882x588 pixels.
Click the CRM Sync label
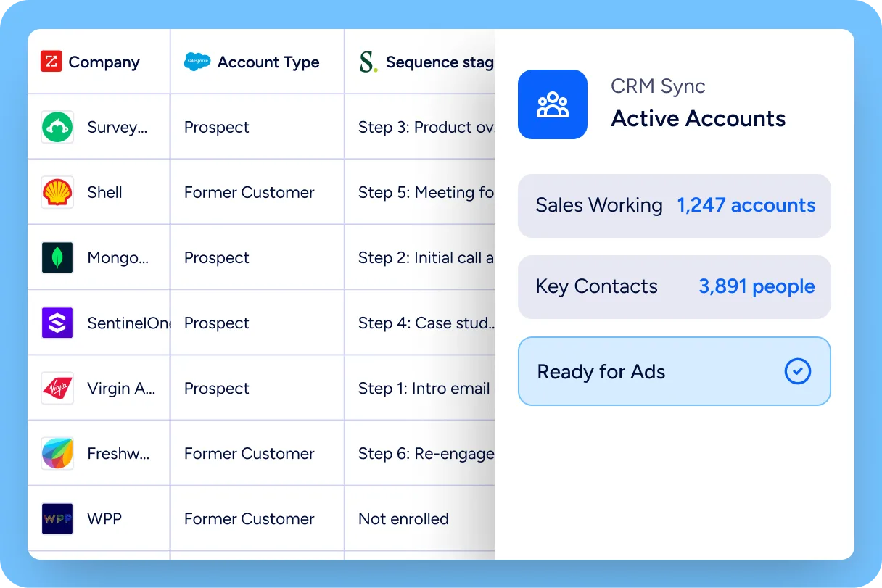(658, 86)
